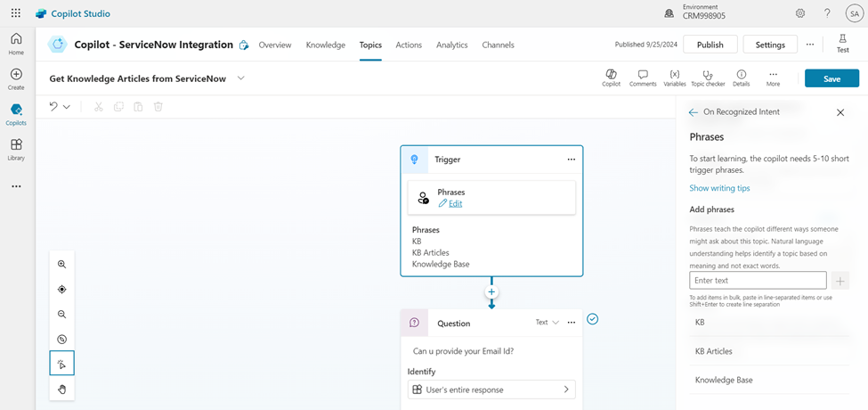868x410 pixels.
Task: Click the Enter text phrase field
Action: coord(758,281)
